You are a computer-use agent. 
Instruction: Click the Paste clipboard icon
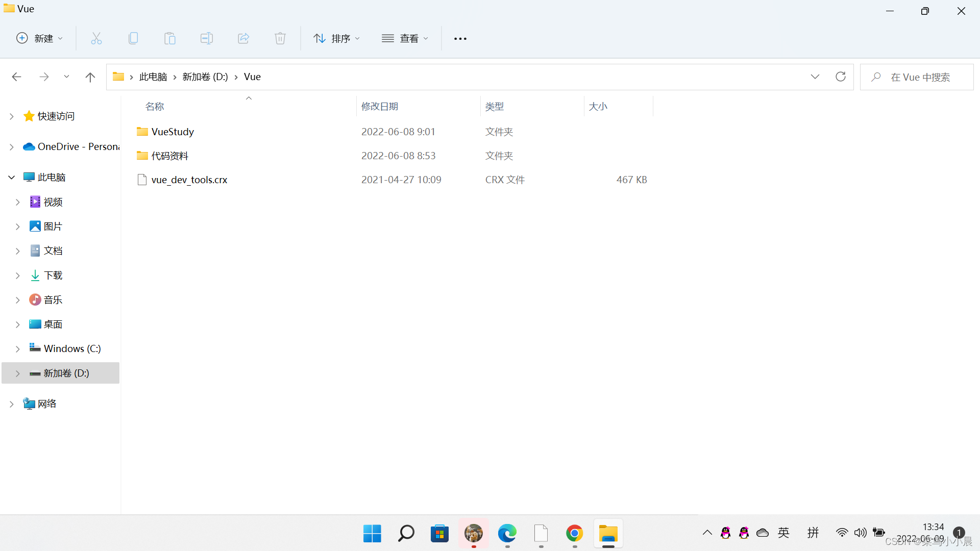point(170,38)
